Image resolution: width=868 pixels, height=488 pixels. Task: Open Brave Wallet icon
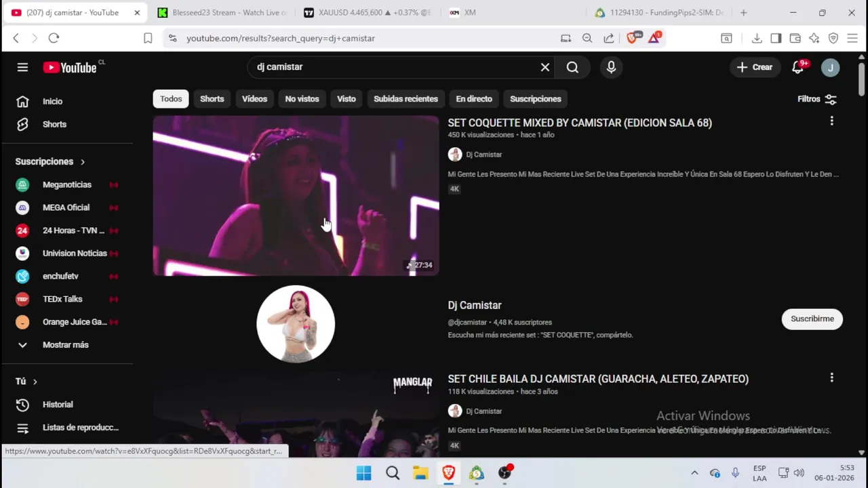795,38
